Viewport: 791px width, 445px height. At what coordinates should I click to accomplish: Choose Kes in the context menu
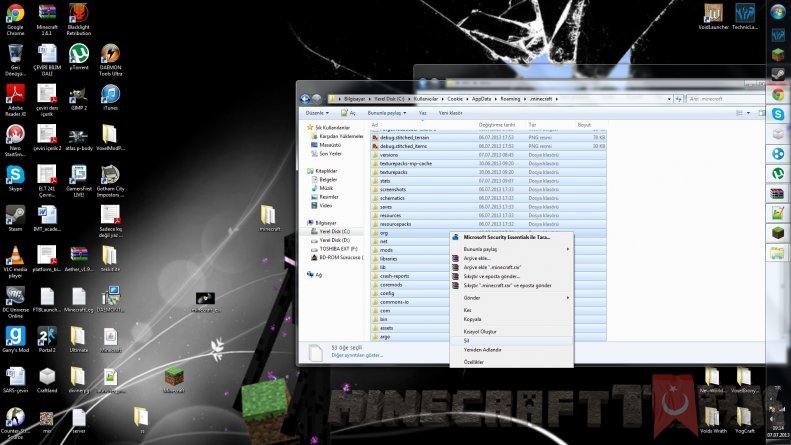[x=512, y=310]
